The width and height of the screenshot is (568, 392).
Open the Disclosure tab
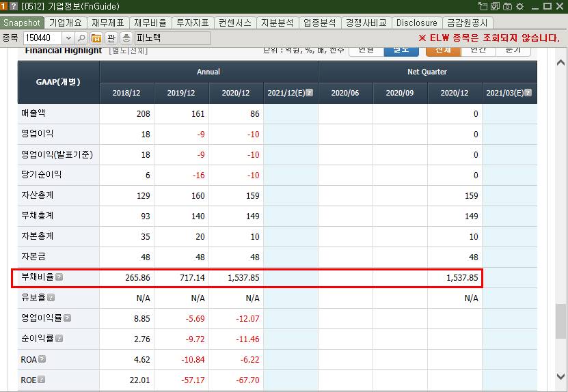[x=417, y=23]
